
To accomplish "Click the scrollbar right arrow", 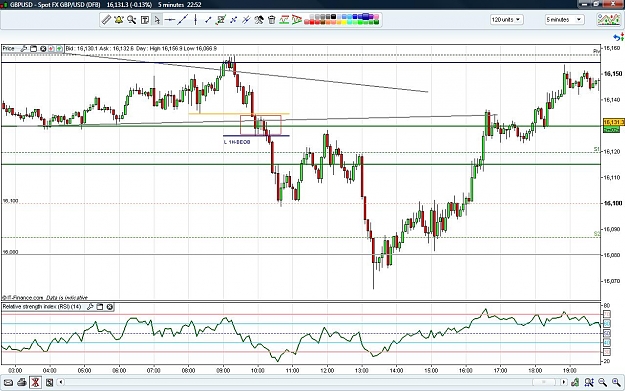I will [564, 383].
